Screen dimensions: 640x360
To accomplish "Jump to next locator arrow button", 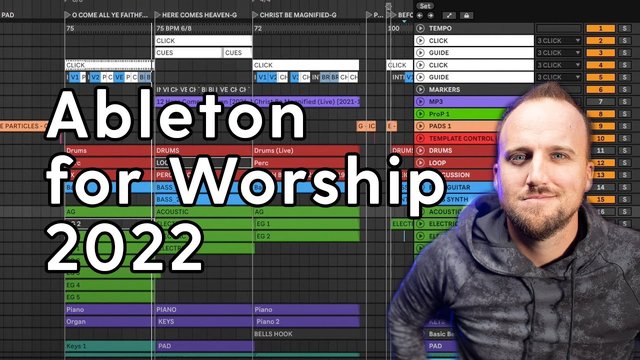I will (431, 16).
